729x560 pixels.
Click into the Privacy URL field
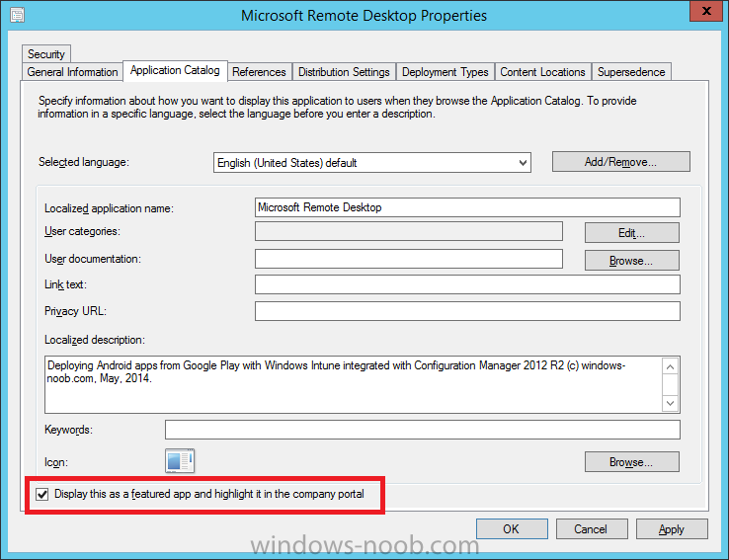(467, 311)
